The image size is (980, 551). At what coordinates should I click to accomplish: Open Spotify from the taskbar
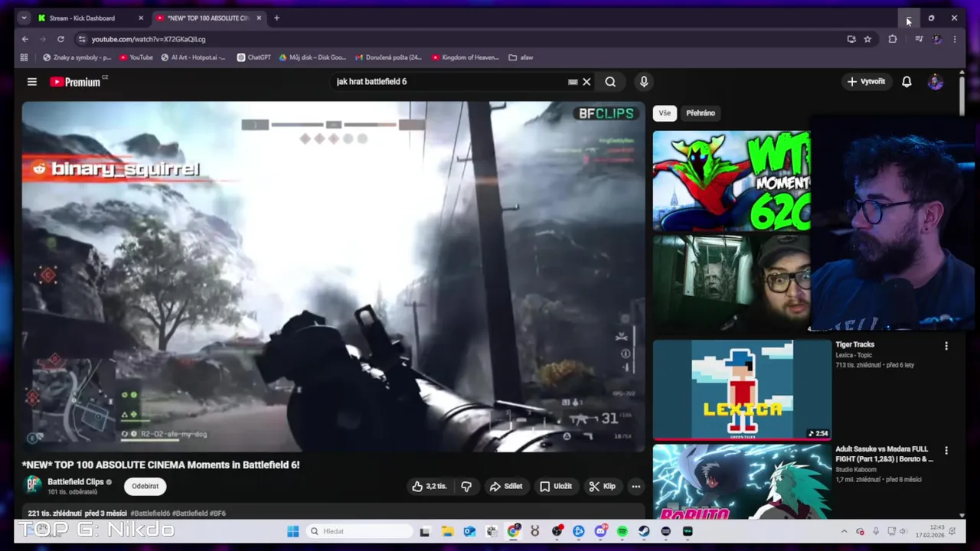pos(622,531)
